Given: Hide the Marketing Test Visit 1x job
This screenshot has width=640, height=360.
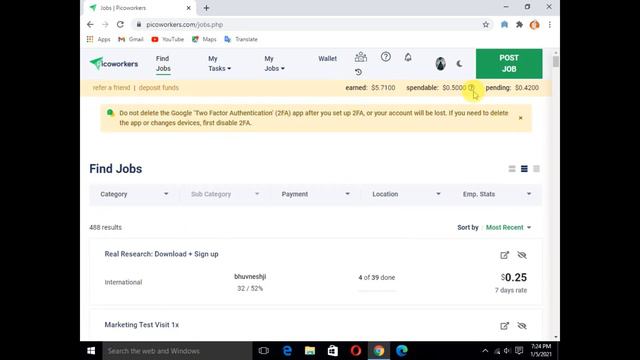Looking at the screenshot, I should pos(522,326).
